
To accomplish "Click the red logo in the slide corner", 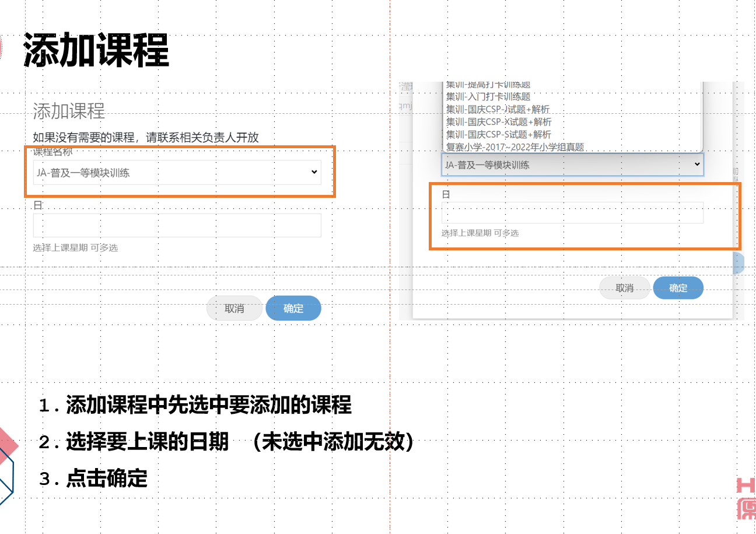I will 745,498.
